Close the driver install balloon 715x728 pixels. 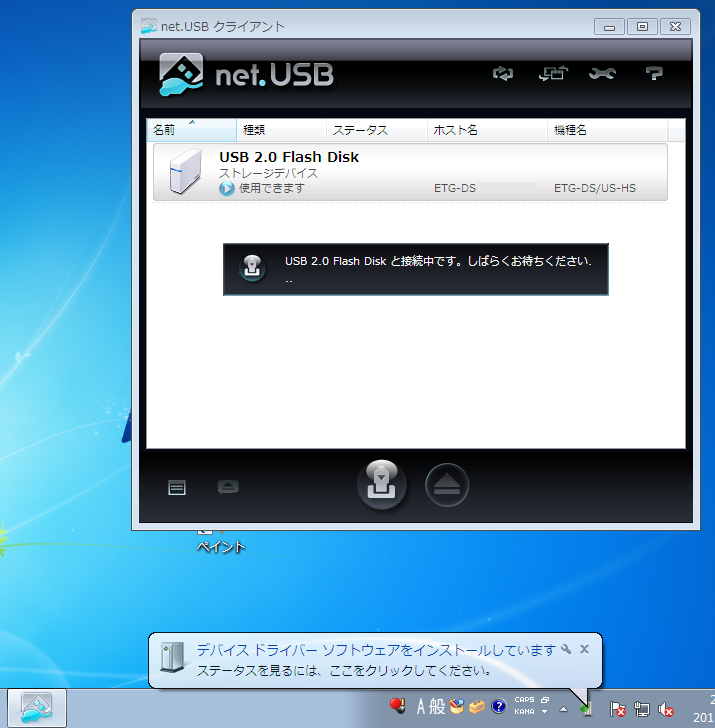pos(585,649)
